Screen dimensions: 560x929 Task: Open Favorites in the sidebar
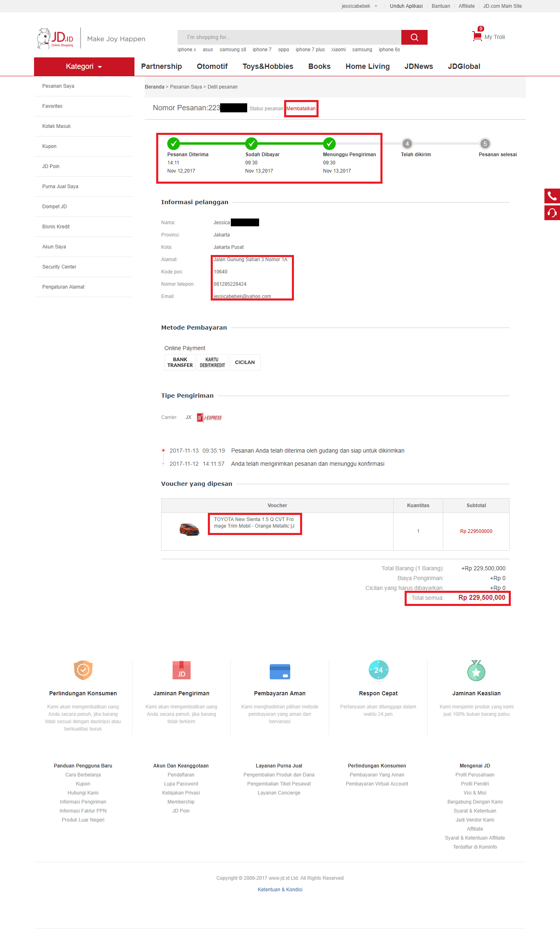[52, 106]
